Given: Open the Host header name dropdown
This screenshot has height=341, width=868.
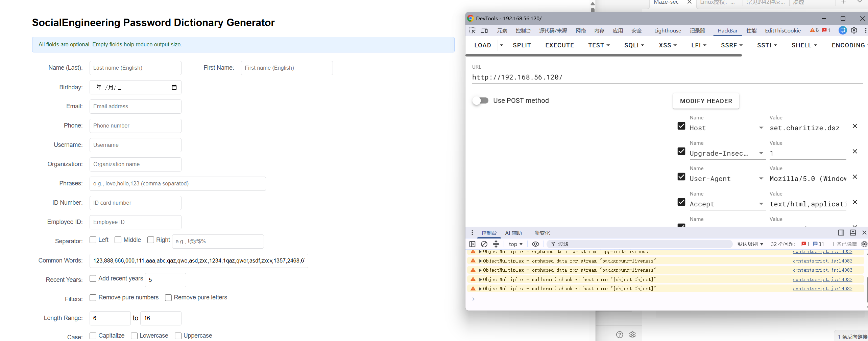Looking at the screenshot, I should point(761,128).
